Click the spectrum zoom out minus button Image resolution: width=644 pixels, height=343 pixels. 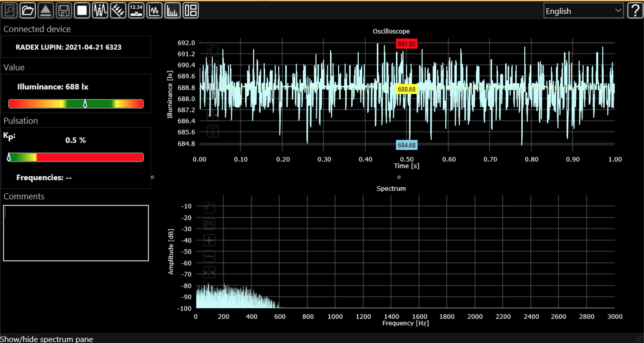pos(209,257)
